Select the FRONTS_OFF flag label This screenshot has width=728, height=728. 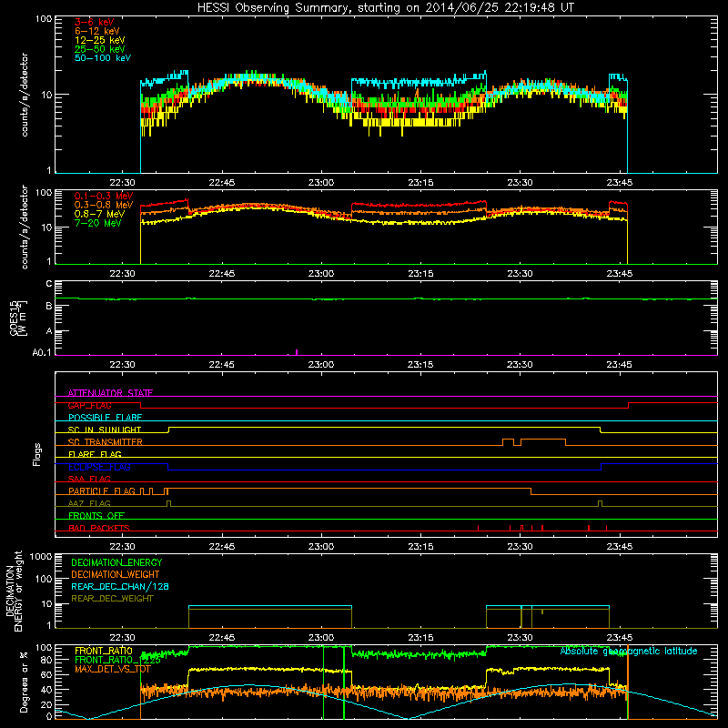click(96, 516)
